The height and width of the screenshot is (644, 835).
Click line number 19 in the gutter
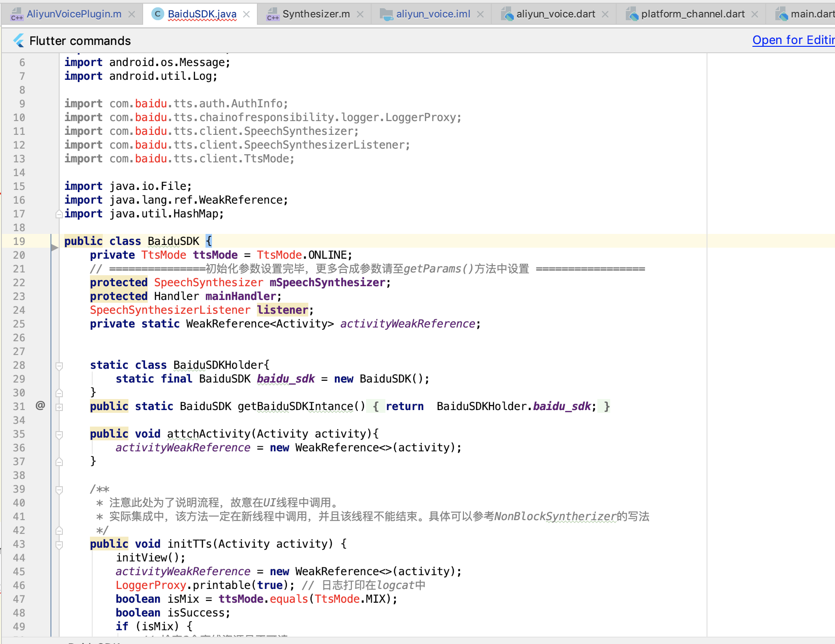pos(19,241)
